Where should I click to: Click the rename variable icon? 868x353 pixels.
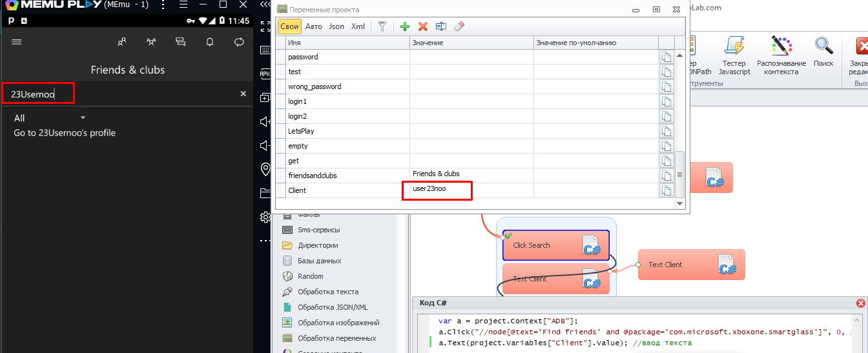(441, 26)
